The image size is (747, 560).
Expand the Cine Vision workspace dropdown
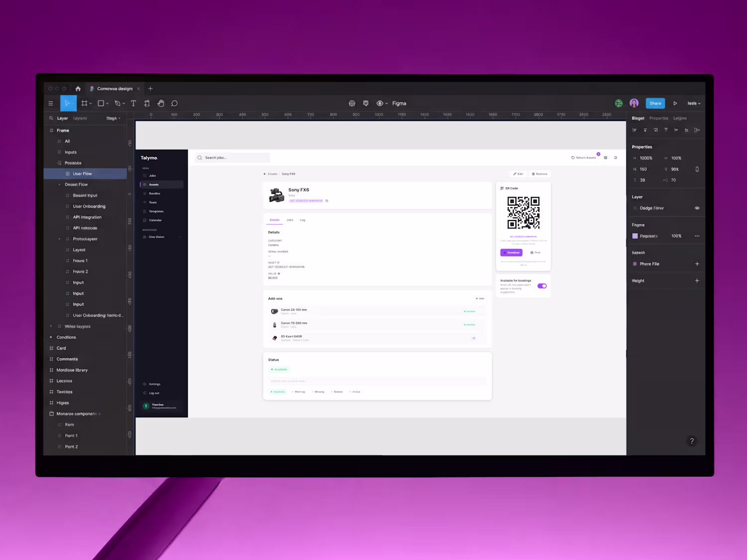click(x=179, y=237)
